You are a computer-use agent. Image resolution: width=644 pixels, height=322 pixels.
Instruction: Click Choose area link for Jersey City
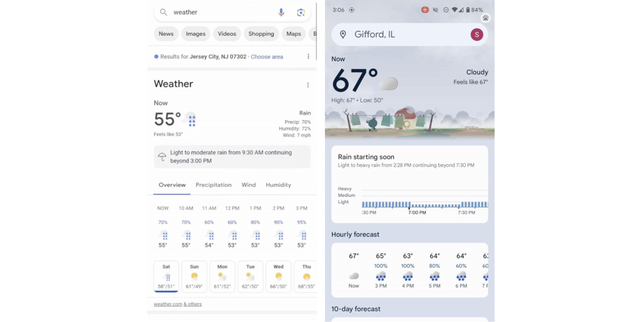[267, 56]
